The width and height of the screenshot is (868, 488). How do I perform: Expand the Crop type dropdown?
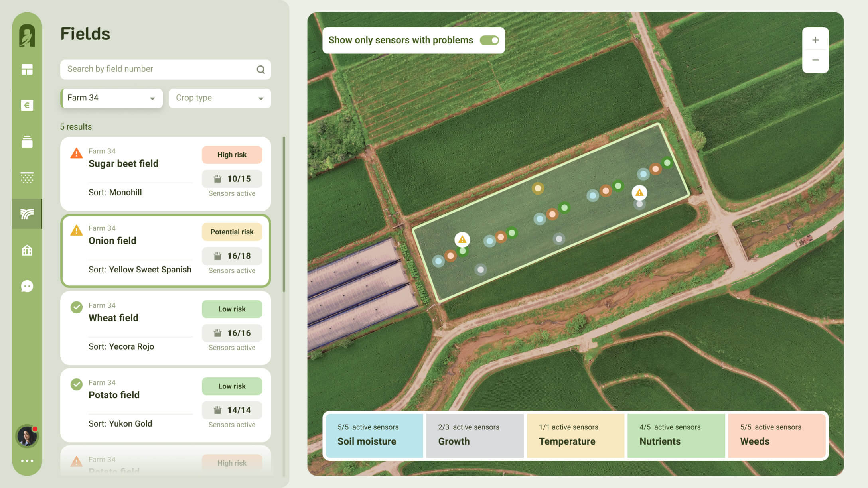[220, 98]
